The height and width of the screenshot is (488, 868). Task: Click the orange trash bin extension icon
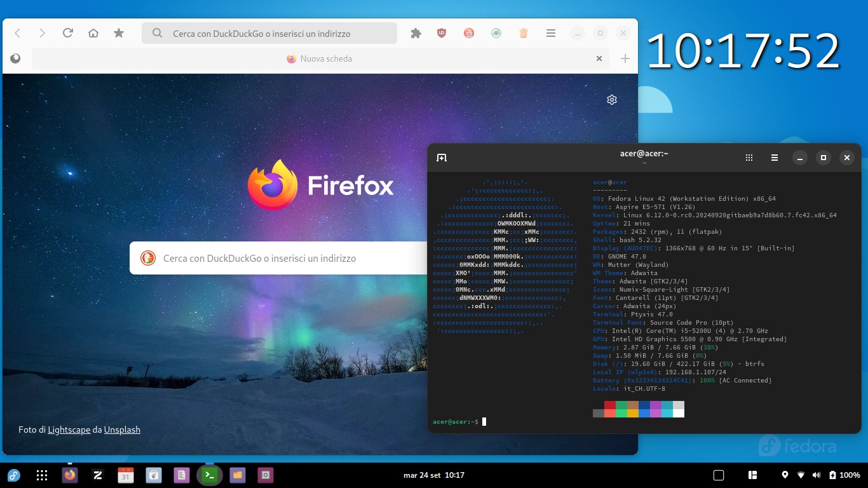coord(524,34)
